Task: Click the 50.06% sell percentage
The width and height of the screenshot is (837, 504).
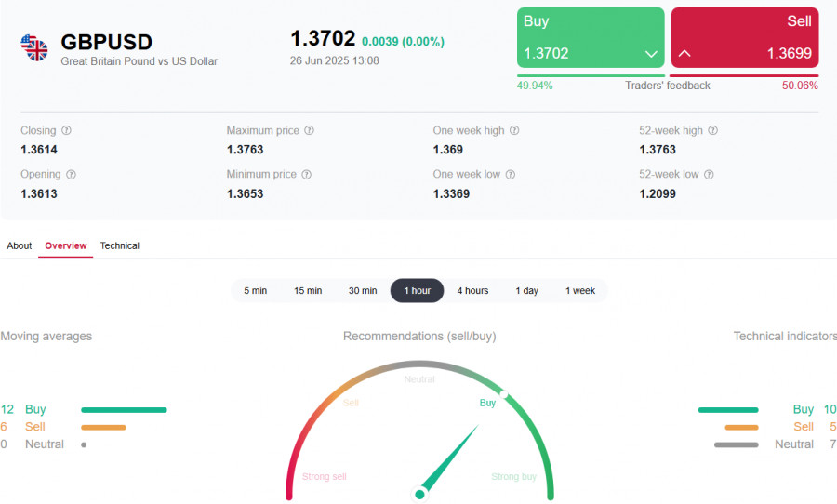Action: [800, 86]
